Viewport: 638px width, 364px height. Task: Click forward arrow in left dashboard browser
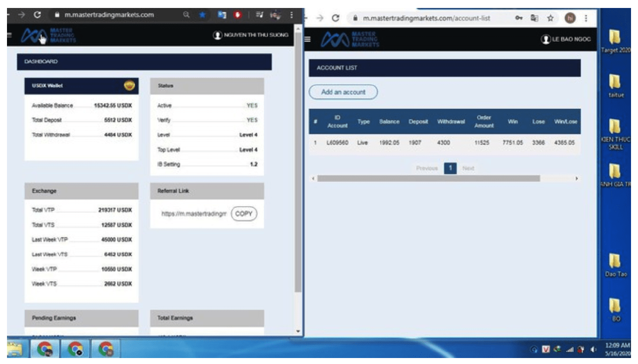(21, 15)
